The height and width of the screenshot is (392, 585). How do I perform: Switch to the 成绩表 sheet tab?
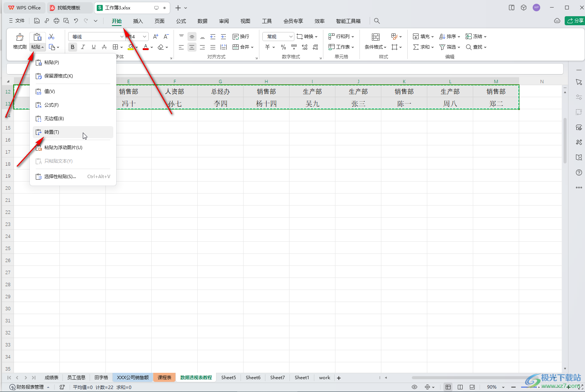(x=52, y=378)
